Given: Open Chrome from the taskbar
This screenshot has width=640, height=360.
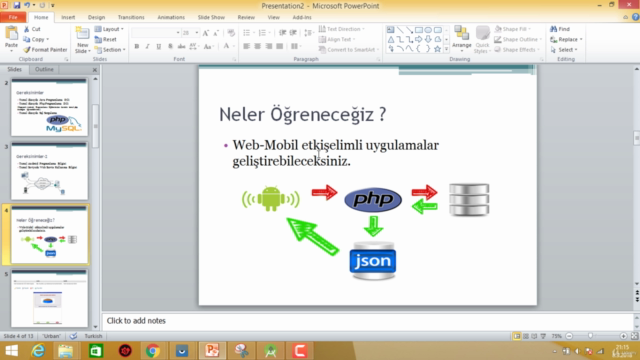Looking at the screenshot, I should (x=153, y=351).
